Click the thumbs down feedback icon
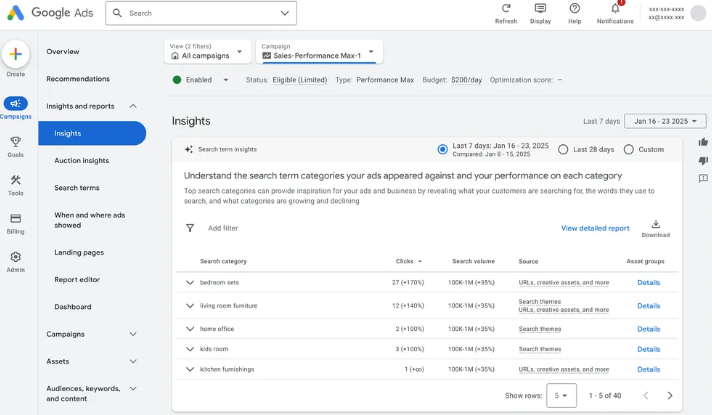712x415 pixels. click(x=703, y=160)
